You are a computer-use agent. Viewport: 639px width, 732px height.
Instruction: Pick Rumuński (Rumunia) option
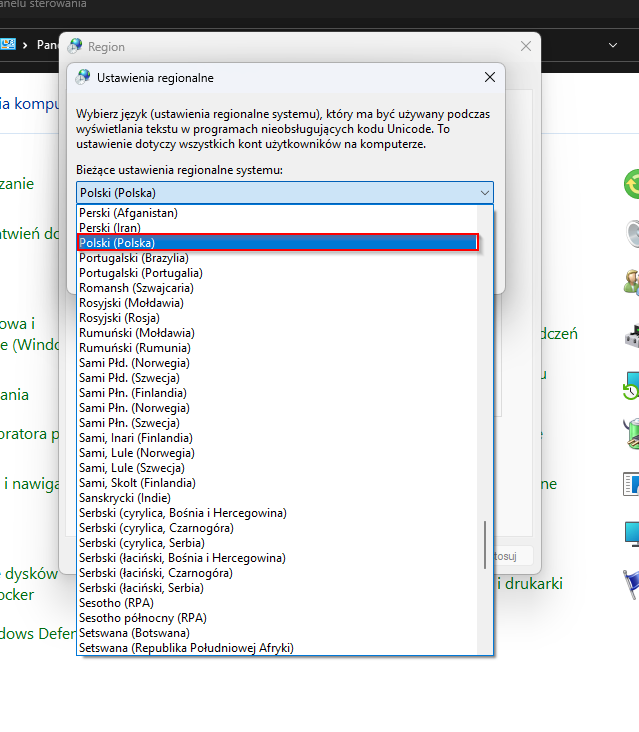click(x=129, y=348)
